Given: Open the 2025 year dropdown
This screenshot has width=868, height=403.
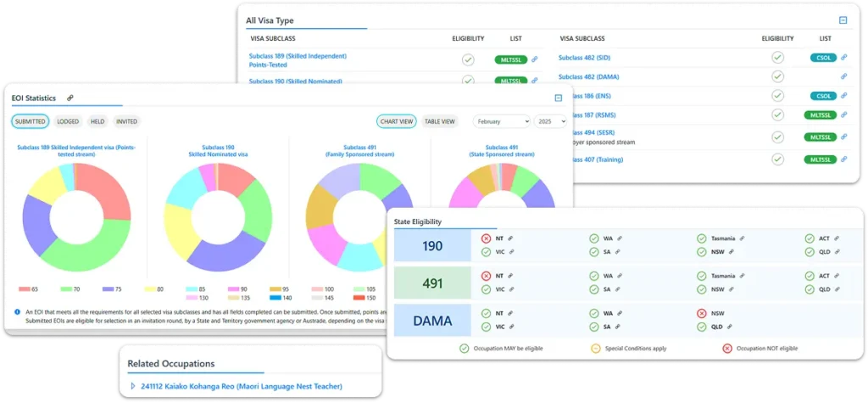Looking at the screenshot, I should click(x=550, y=121).
